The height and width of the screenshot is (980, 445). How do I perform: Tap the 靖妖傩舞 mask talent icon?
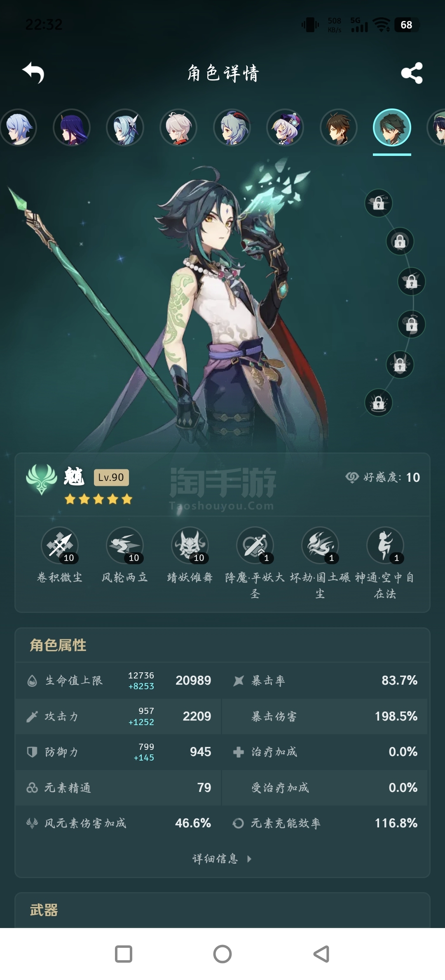point(190,545)
